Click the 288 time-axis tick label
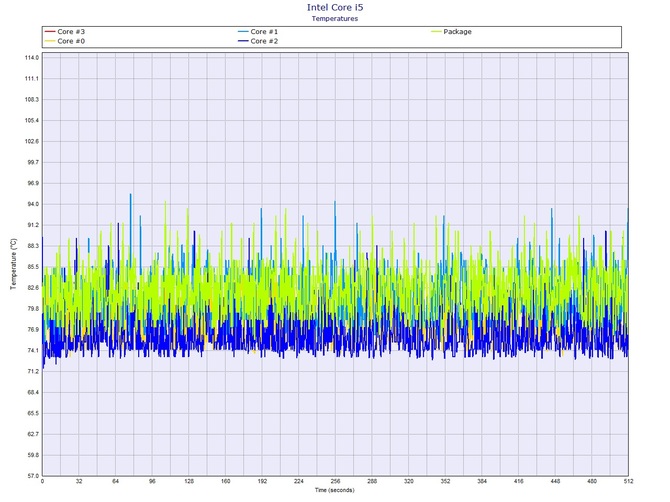The image size is (670, 502). tap(372, 481)
